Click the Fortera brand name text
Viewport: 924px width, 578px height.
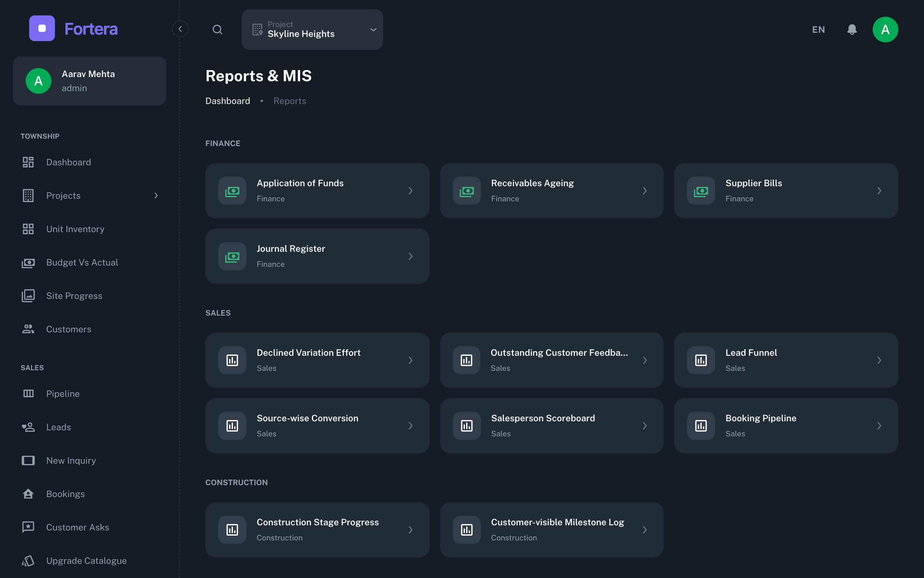tap(91, 29)
